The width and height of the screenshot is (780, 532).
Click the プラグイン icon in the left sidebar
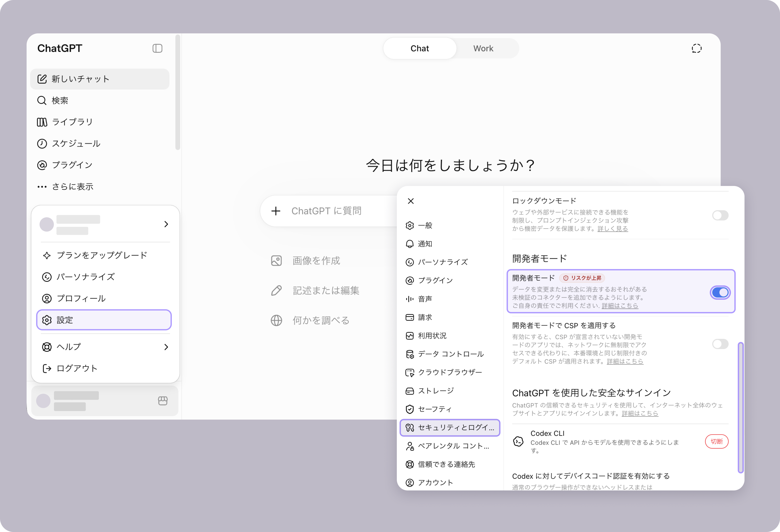[42, 165]
